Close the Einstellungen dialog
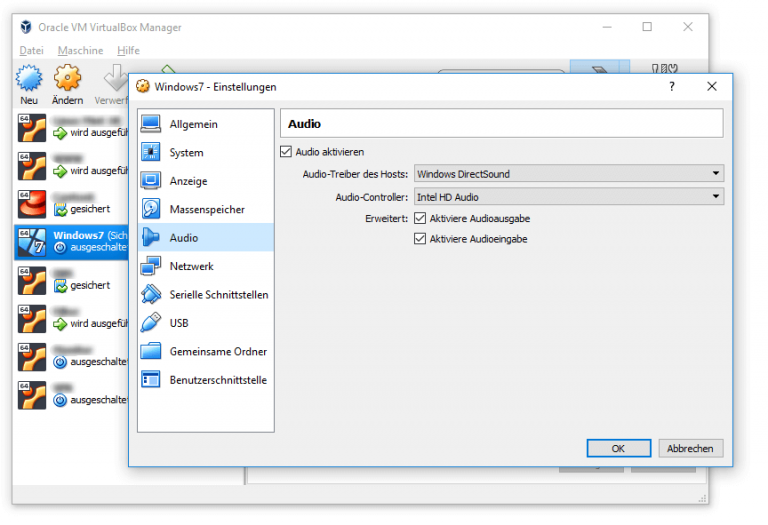 click(x=712, y=87)
